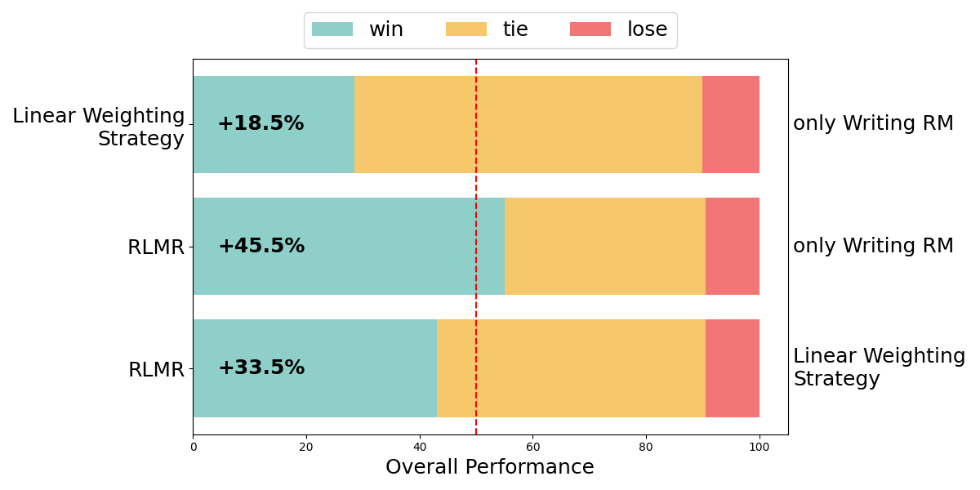Click the x-axis tick label 20
Screen dimensions: 980x490
coord(306,447)
